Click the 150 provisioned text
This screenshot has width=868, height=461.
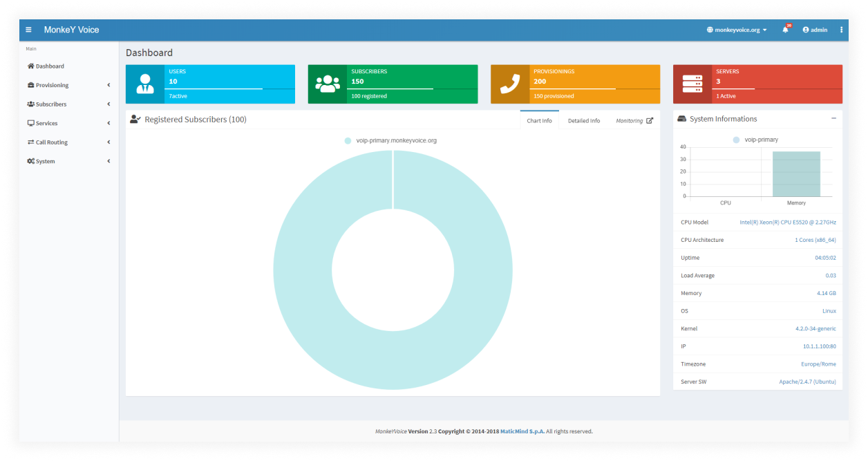pos(554,96)
